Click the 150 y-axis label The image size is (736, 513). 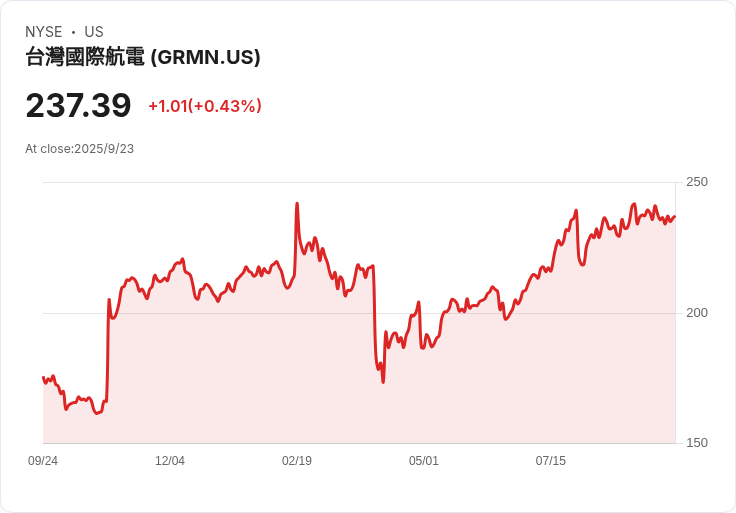[697, 443]
